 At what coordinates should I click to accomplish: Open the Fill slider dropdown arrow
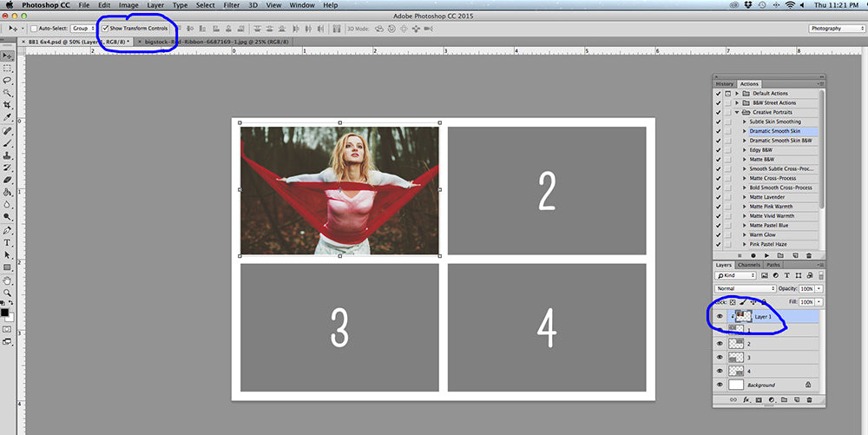coord(819,302)
